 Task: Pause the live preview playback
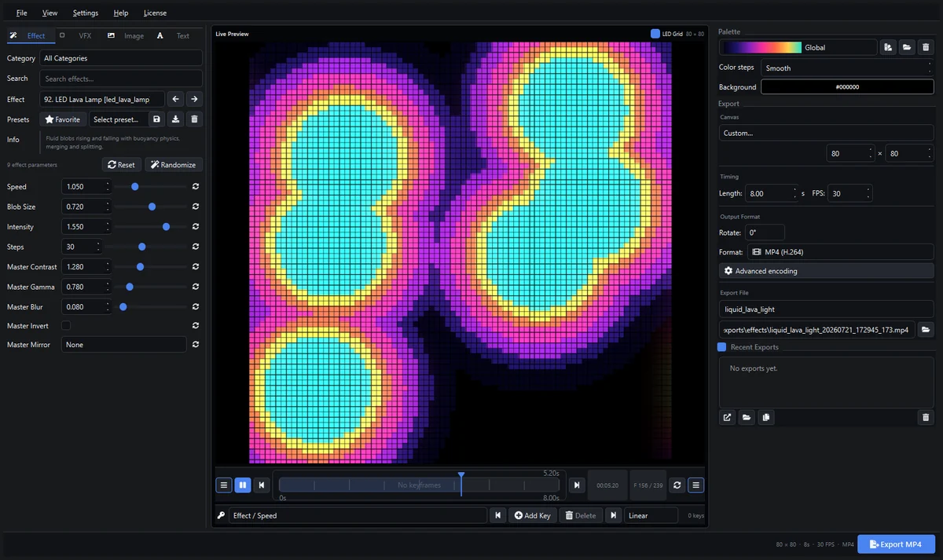(243, 485)
